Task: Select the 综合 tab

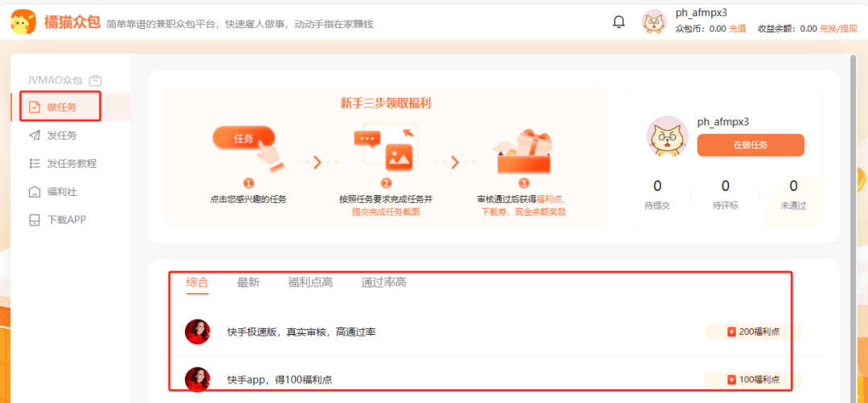Action: point(198,283)
